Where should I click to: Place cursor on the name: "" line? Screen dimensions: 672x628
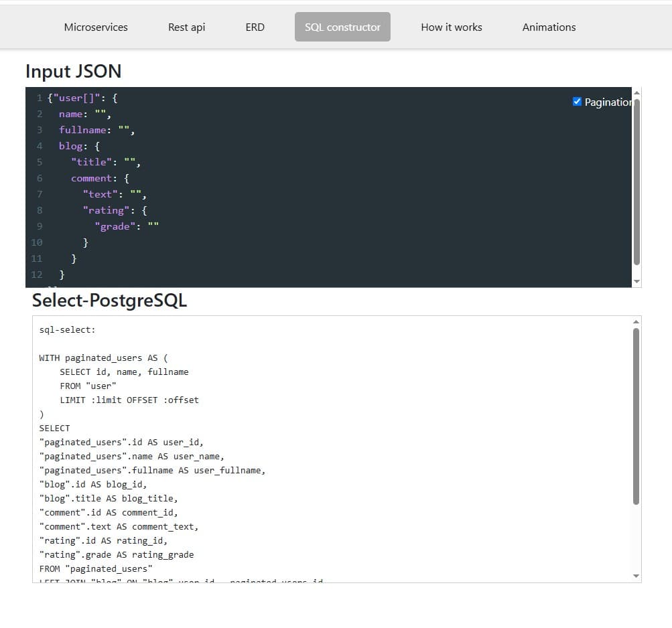85,114
